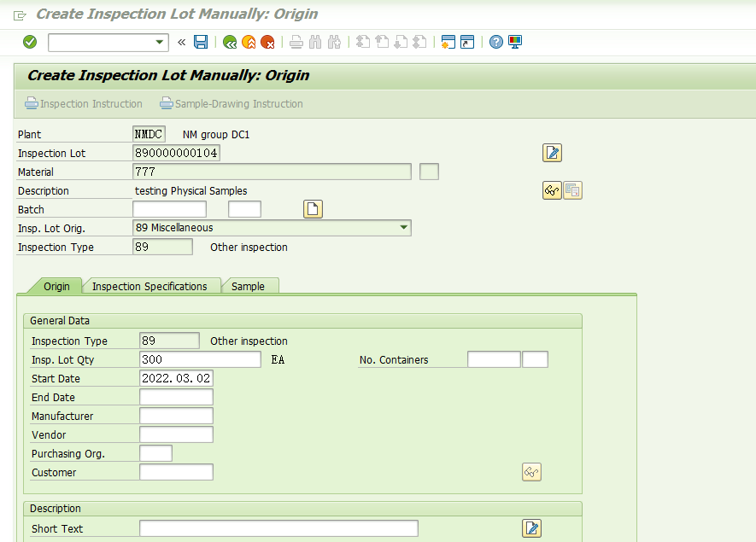Click the Customer input field

(176, 472)
